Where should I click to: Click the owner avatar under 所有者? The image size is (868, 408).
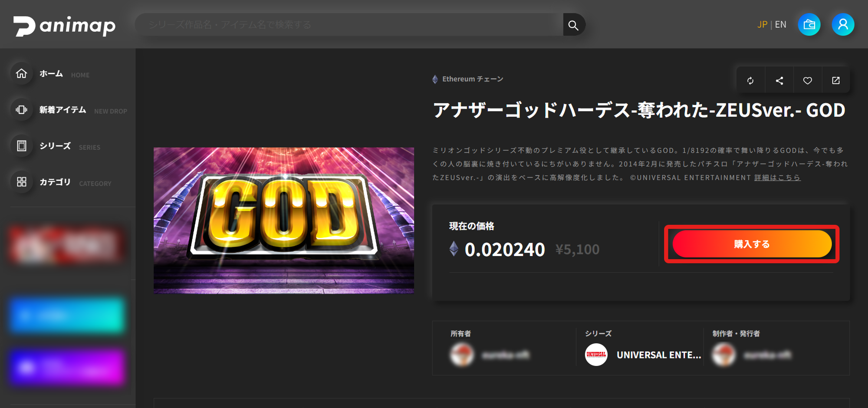pos(461,355)
